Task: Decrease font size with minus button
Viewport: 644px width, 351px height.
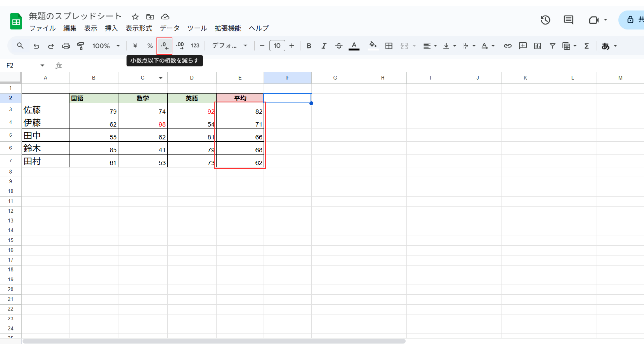Action: (262, 46)
